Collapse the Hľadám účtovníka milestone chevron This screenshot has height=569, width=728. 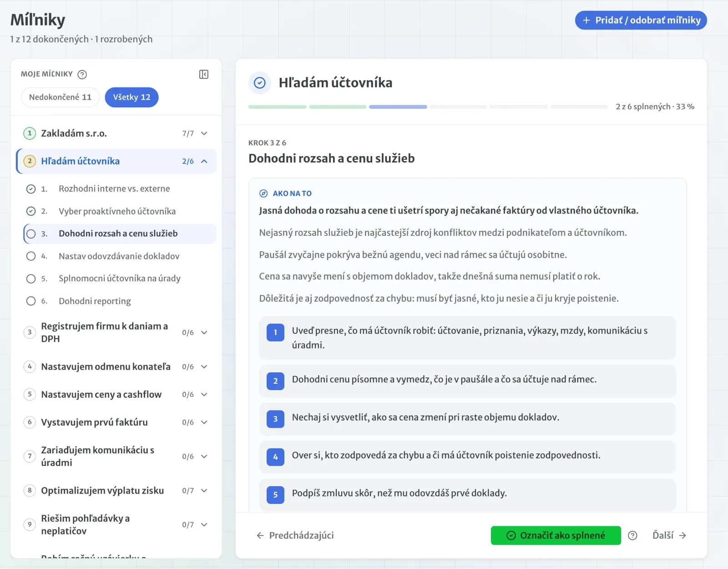(x=204, y=161)
